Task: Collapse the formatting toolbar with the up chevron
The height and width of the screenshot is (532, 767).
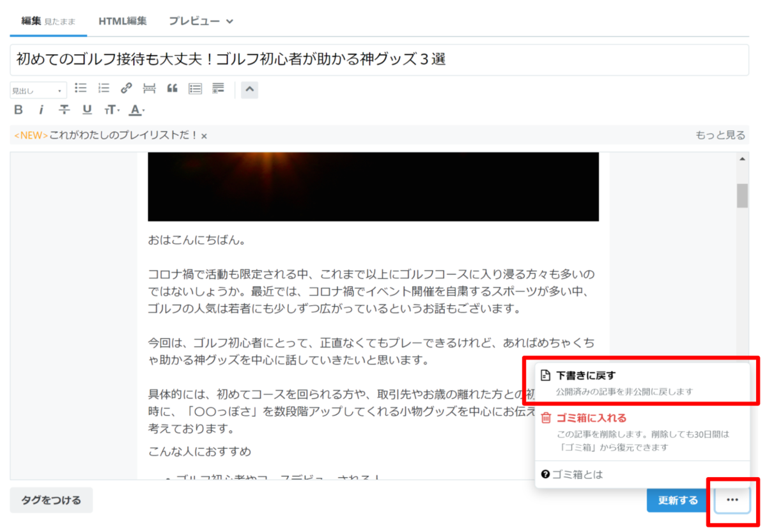Action: tap(250, 89)
